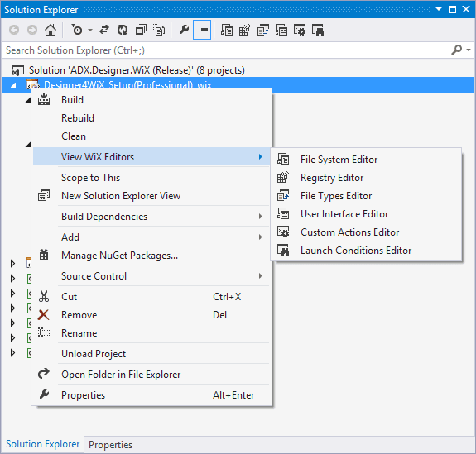Click the Properties wrench toolbar icon
This screenshot has width=476, height=454.
point(184,30)
